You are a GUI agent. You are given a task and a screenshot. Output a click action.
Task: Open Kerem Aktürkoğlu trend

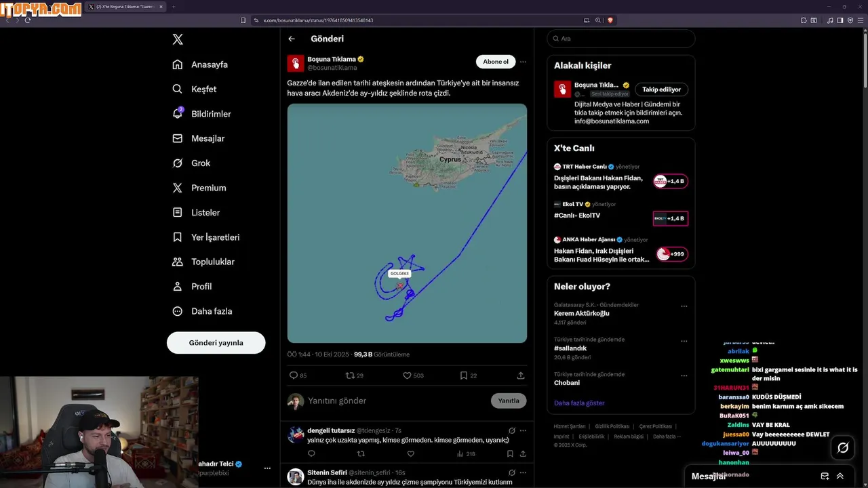582,313
